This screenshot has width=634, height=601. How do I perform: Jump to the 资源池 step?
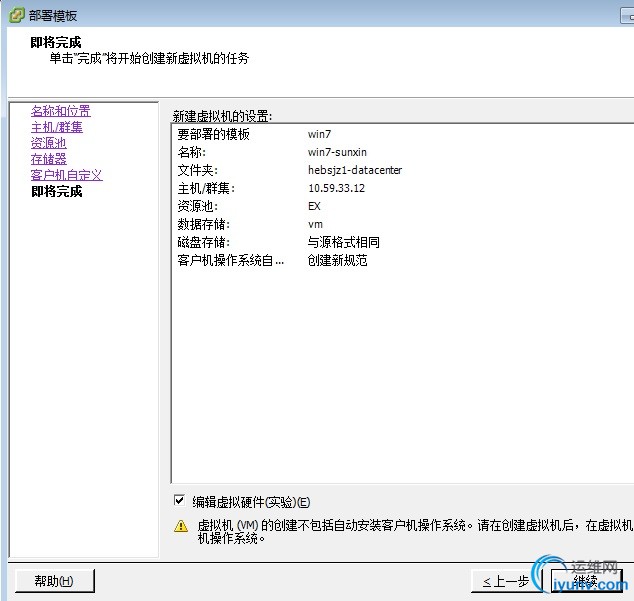click(x=49, y=143)
